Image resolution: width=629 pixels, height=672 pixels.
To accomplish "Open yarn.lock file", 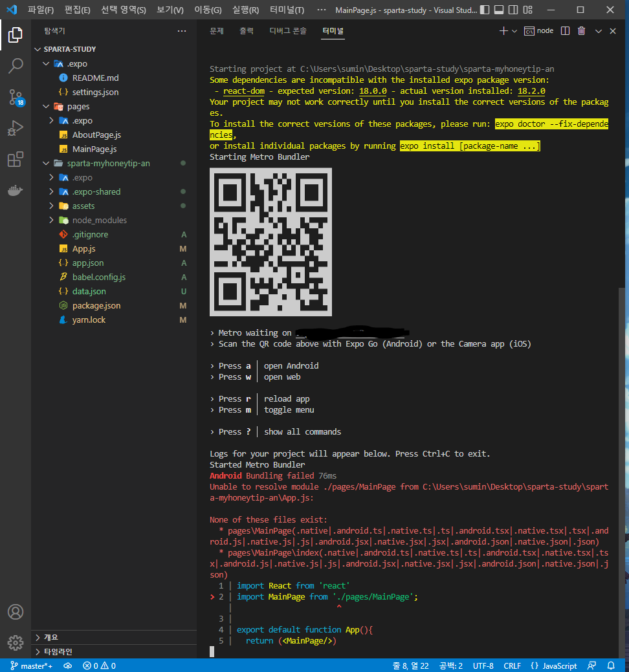I will point(114,320).
